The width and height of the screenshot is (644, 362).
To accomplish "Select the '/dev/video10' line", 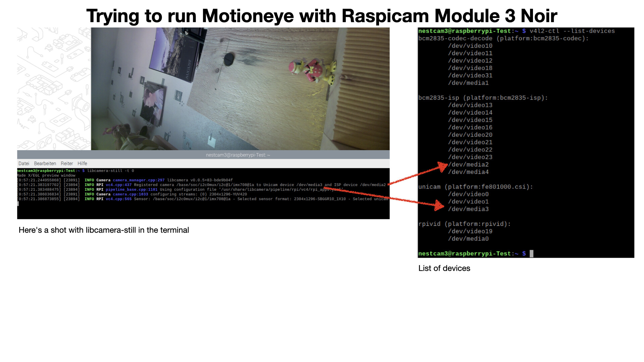I will (470, 46).
